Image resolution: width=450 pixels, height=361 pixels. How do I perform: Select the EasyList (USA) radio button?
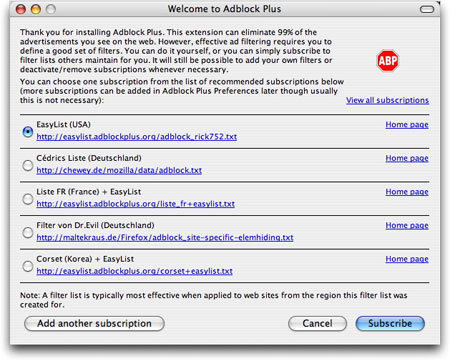coord(28,132)
